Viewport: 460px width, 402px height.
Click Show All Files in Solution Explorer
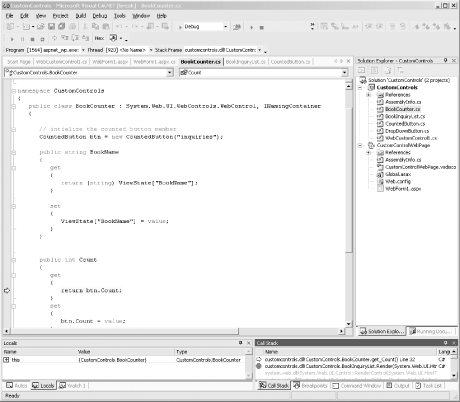387,70
